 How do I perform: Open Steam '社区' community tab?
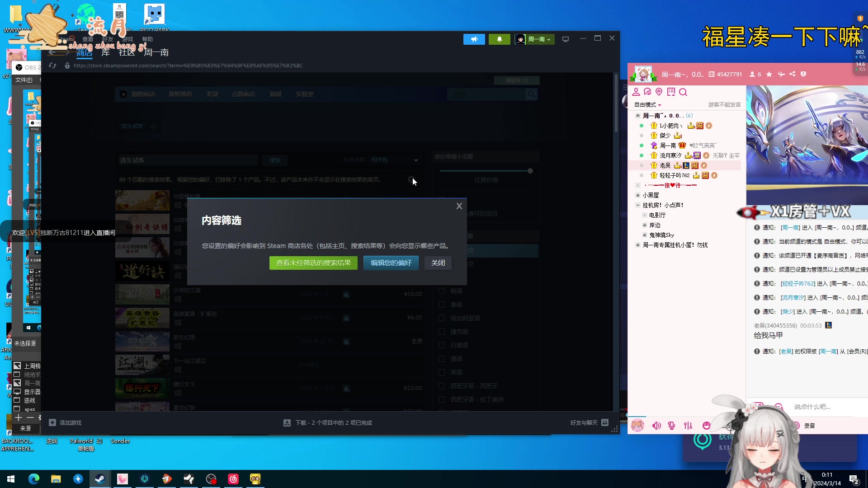pos(127,52)
